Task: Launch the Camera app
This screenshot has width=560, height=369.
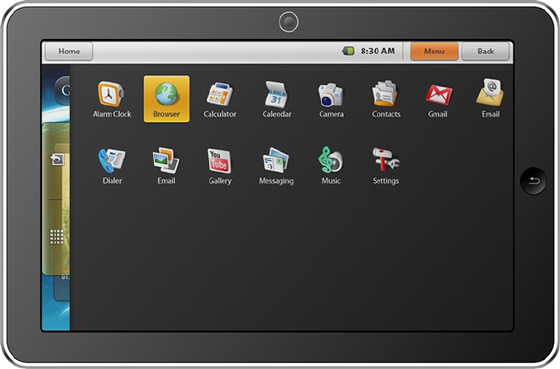Action: click(x=331, y=99)
